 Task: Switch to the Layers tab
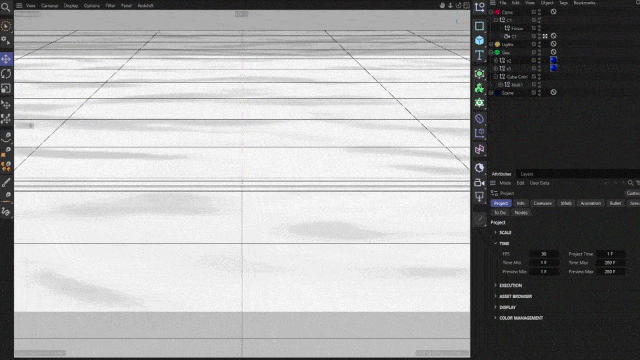[527, 174]
